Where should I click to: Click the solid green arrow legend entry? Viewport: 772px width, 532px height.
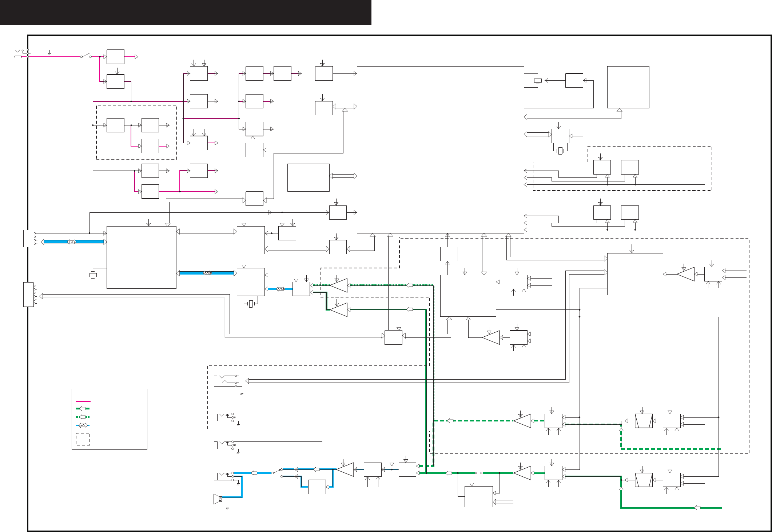(83, 409)
